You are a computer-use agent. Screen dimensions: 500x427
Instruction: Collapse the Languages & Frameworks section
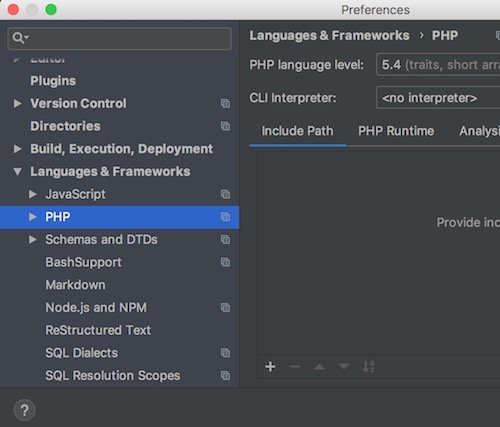click(x=17, y=172)
